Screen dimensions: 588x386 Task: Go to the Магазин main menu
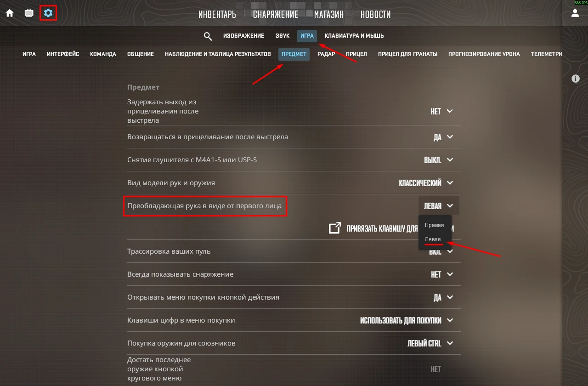point(329,15)
